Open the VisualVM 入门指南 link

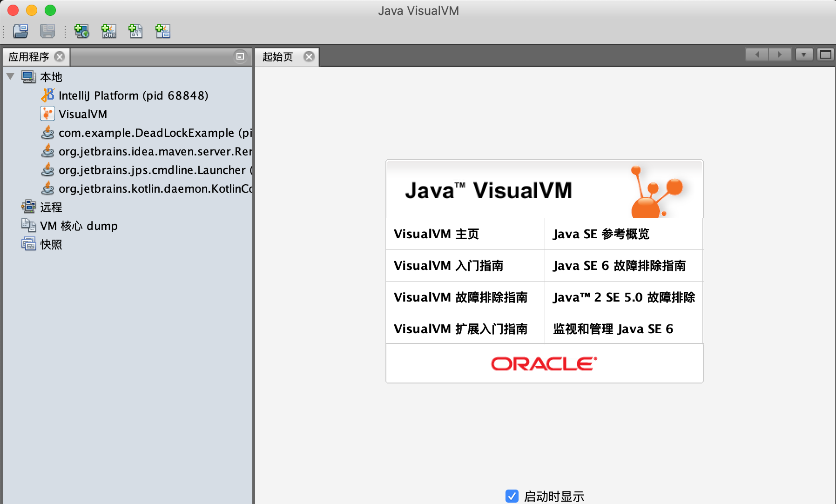coord(448,266)
